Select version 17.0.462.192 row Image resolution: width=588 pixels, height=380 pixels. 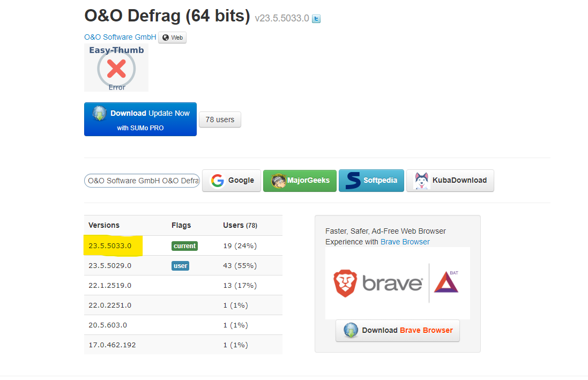click(183, 345)
